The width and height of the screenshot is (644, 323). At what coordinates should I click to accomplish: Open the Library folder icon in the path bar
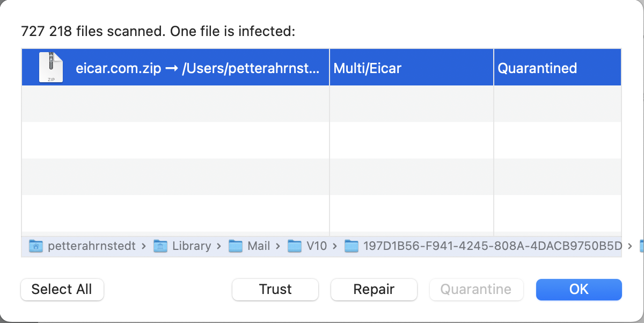[x=160, y=246]
